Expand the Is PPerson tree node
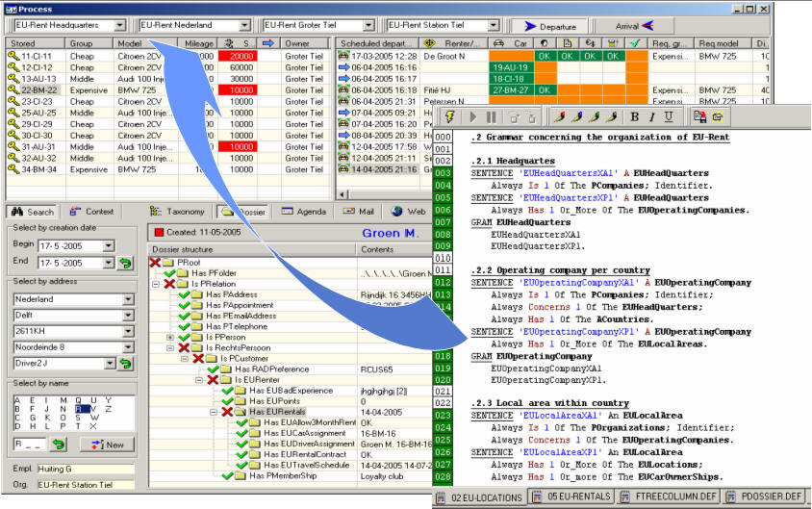 tap(170, 338)
